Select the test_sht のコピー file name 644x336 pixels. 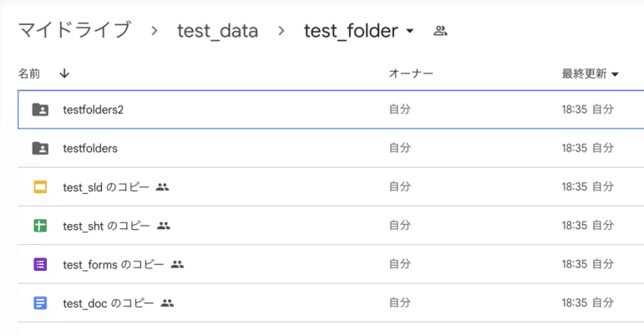pyautogui.click(x=106, y=226)
